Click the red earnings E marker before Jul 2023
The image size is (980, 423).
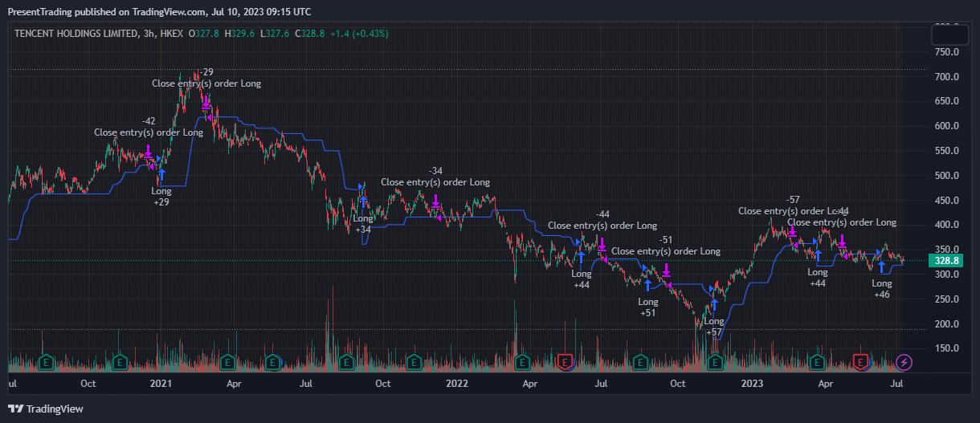[861, 362]
